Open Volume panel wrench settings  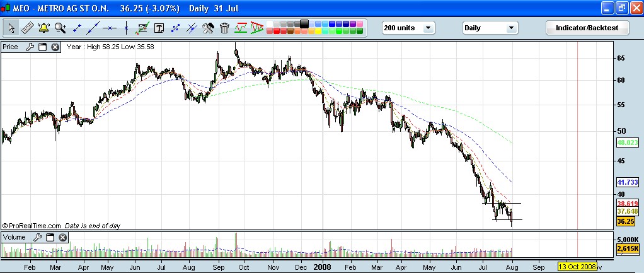point(37,237)
